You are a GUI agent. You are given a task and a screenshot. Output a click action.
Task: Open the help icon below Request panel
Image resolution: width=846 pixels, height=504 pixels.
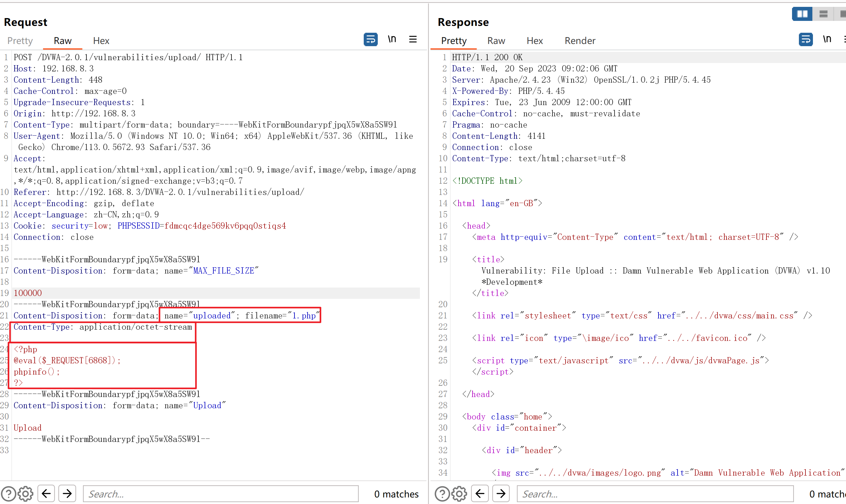tap(8, 493)
